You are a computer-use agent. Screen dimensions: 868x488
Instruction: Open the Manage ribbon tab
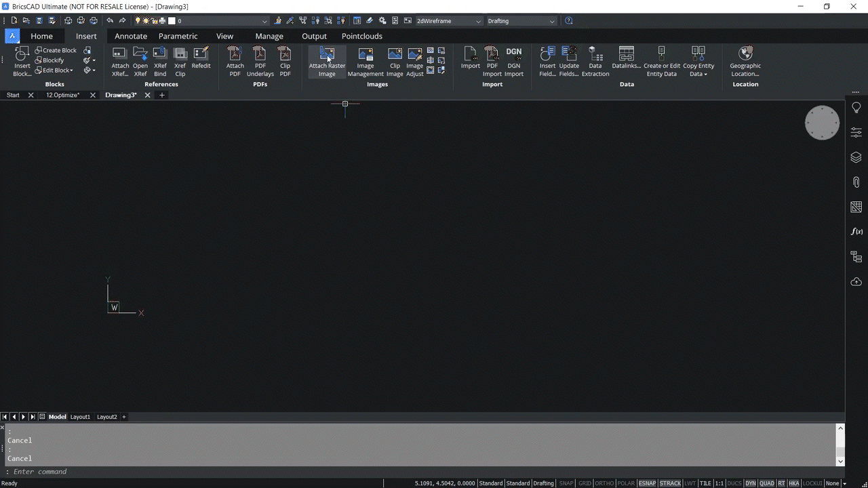pyautogui.click(x=269, y=36)
